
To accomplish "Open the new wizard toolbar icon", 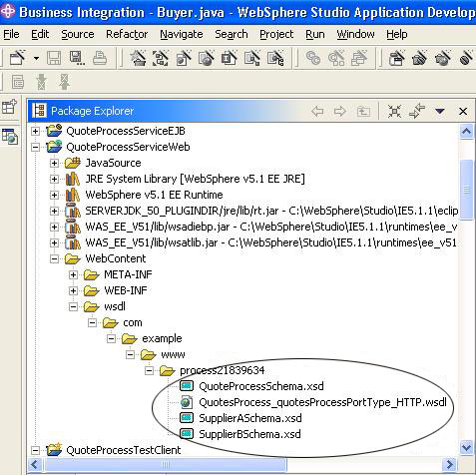I will (x=18, y=58).
